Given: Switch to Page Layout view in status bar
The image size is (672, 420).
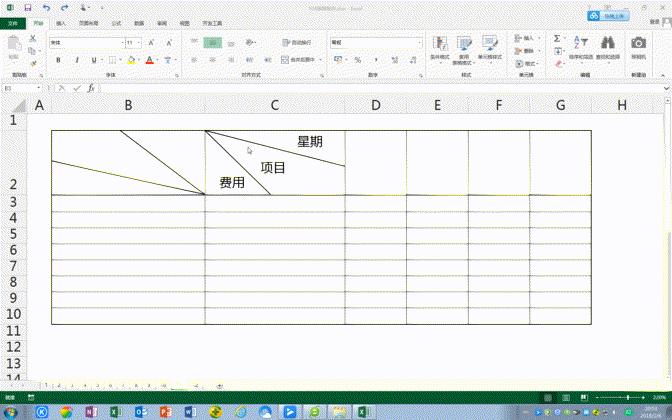Looking at the screenshot, I should click(566, 397).
